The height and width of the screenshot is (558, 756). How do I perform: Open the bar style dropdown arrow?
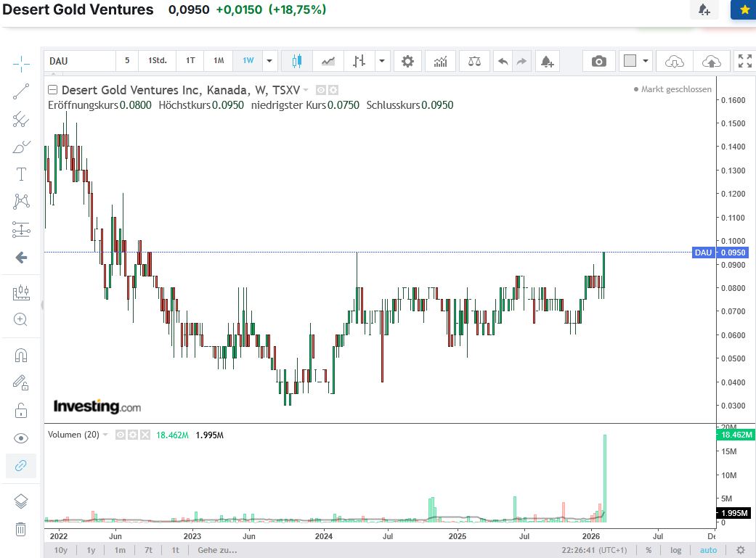[x=382, y=61]
